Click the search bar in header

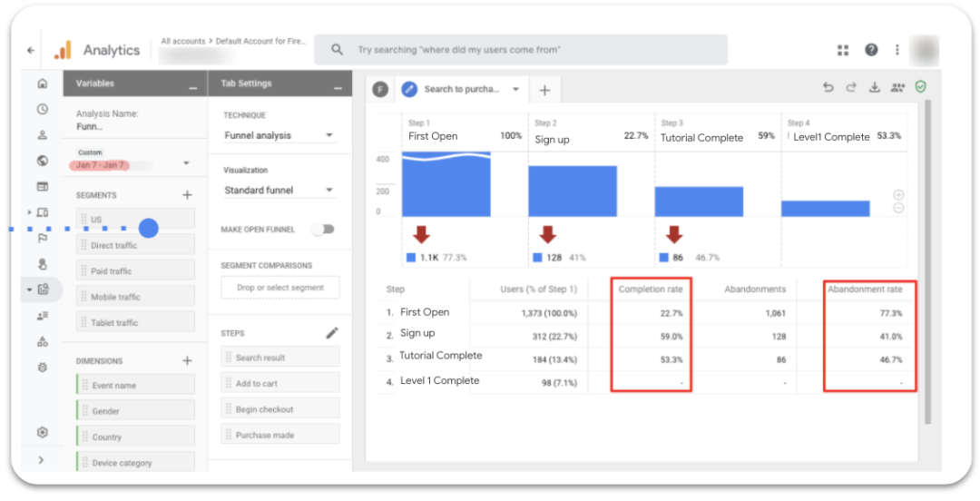click(521, 49)
